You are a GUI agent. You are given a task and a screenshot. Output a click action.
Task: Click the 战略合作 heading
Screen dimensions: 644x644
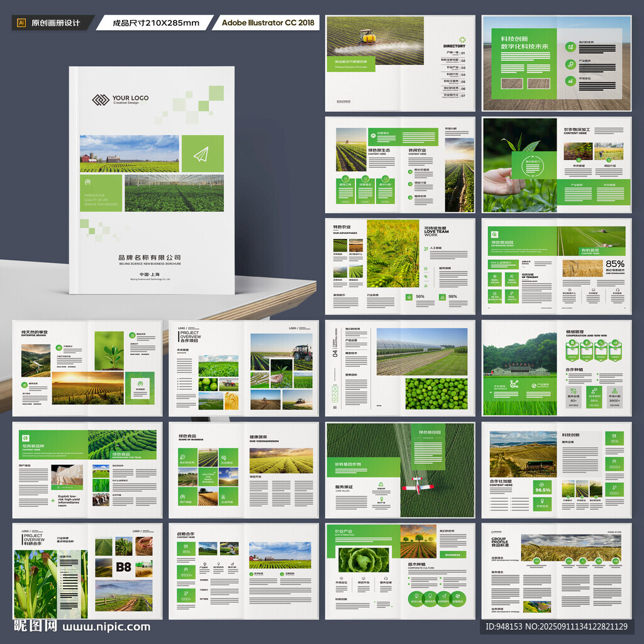186,534
